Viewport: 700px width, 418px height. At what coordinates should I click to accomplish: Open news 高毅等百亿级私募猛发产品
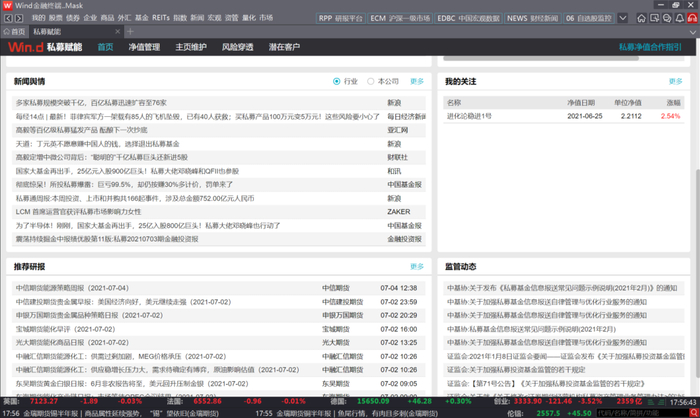pos(81,130)
